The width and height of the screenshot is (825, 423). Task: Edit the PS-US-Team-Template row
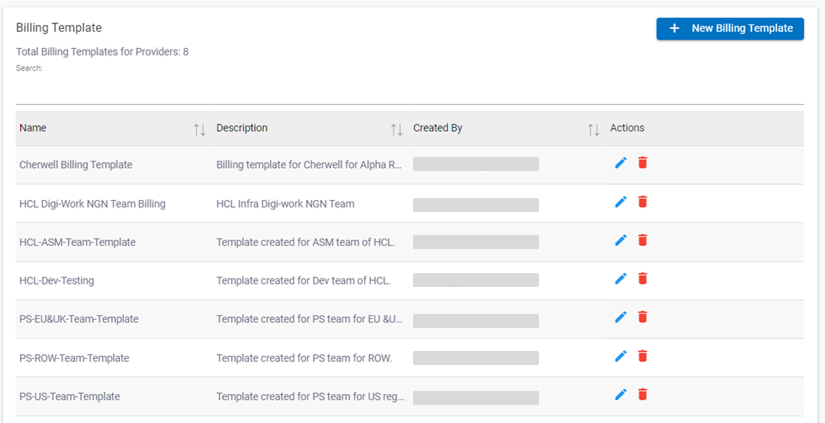click(620, 395)
